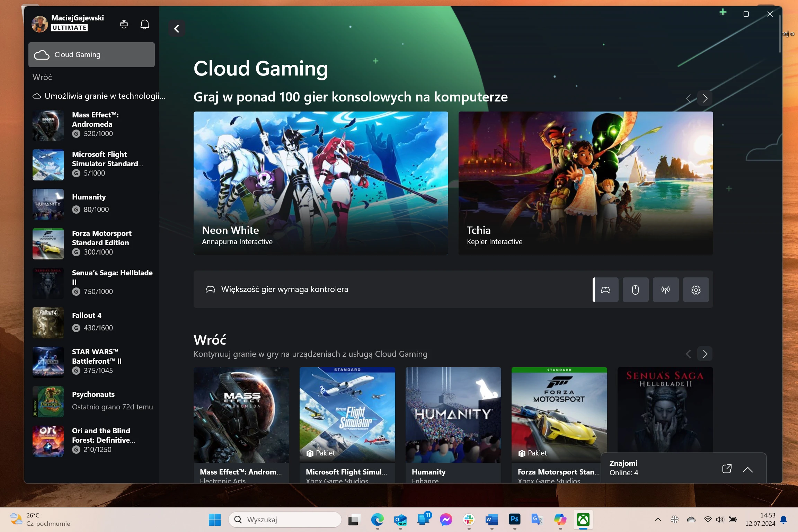The image size is (798, 532).
Task: Select the mouse input icon button
Action: (x=635, y=290)
